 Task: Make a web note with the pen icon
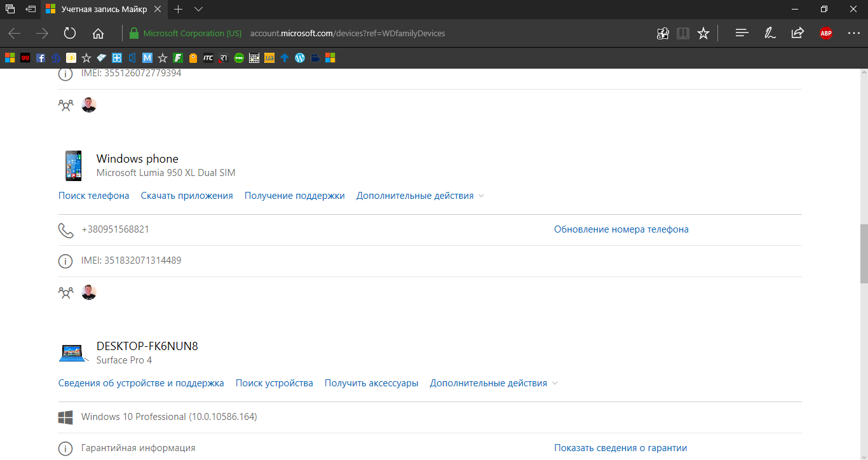(x=770, y=33)
